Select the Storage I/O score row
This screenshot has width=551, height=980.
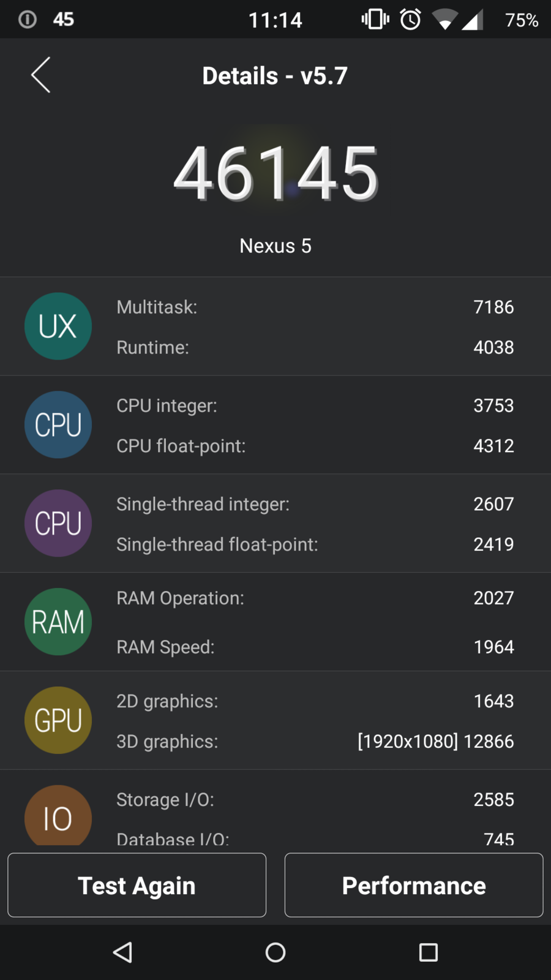(315, 799)
